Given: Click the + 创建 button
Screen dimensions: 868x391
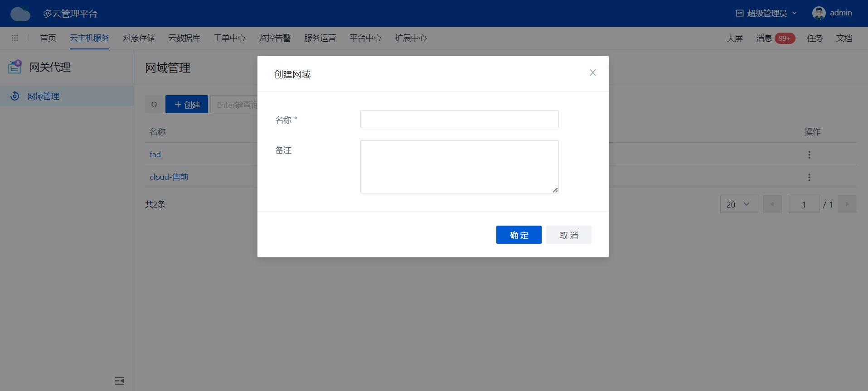Looking at the screenshot, I should coord(187,104).
